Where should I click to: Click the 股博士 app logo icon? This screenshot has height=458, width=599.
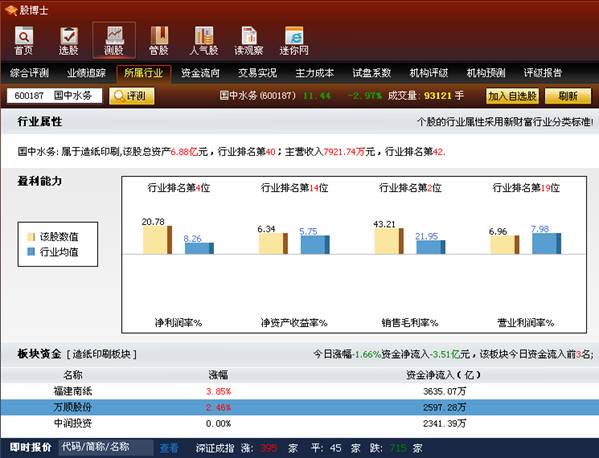point(12,10)
